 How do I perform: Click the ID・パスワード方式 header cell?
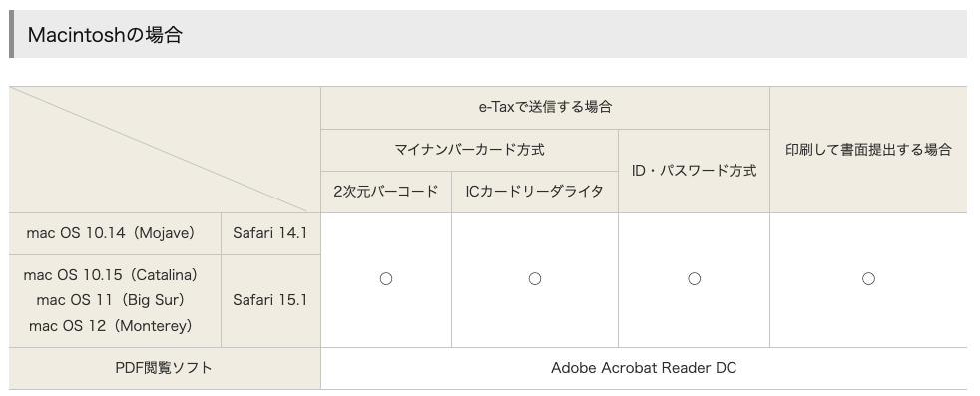pyautogui.click(x=694, y=171)
